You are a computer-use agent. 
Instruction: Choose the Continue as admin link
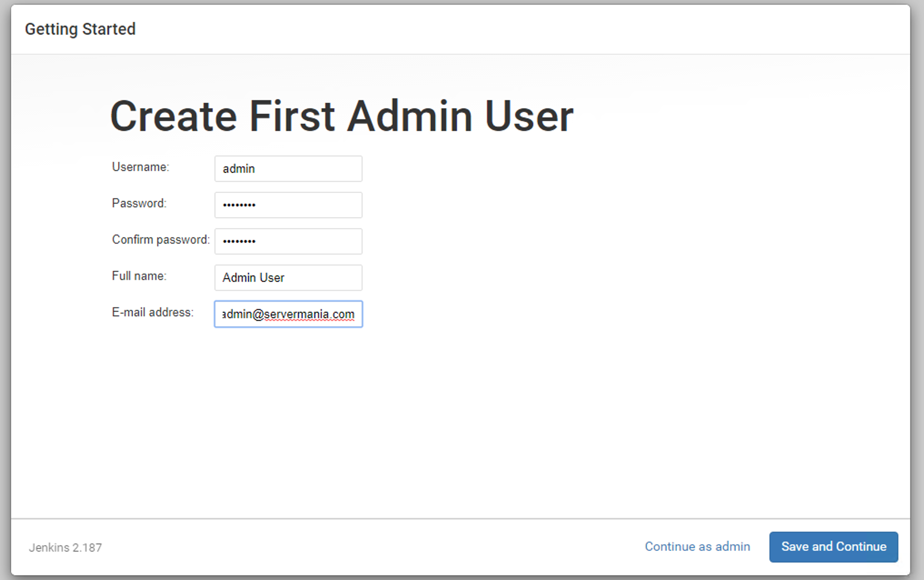point(697,546)
